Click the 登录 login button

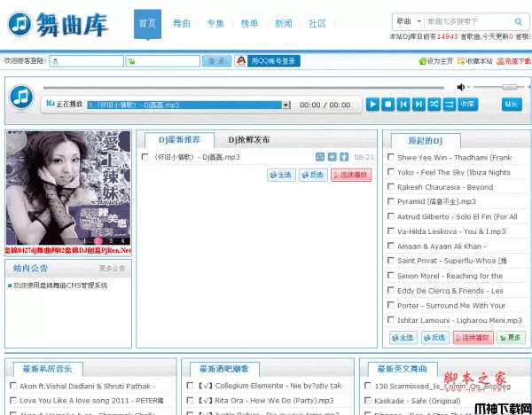[x=215, y=61]
